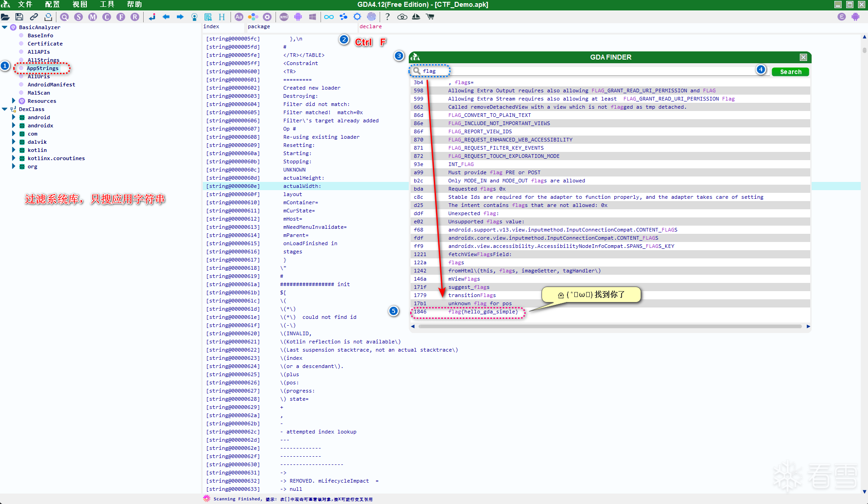Click the document search toolbar icon

[x=208, y=17]
